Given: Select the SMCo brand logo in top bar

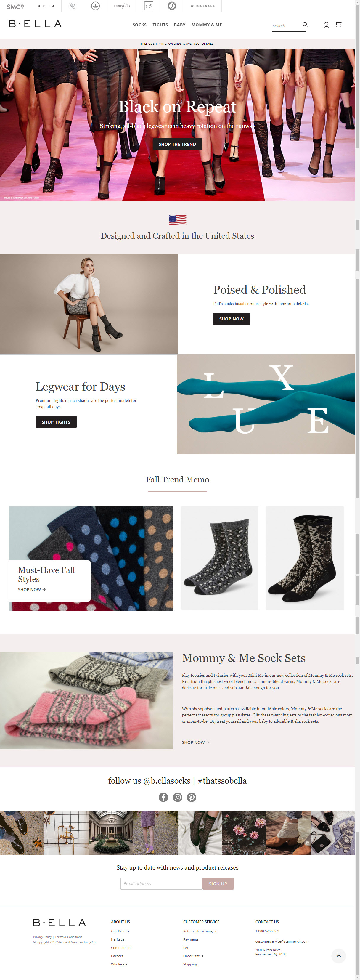Looking at the screenshot, I should [15, 6].
